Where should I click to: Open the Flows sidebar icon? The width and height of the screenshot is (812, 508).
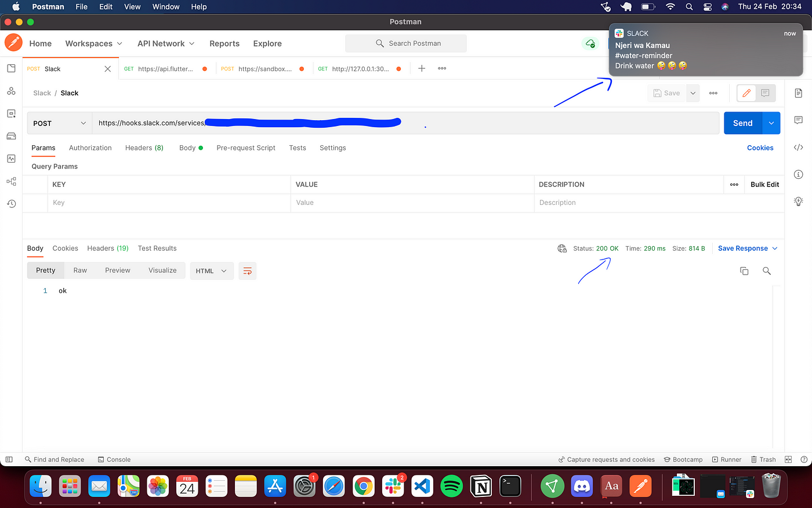11,181
